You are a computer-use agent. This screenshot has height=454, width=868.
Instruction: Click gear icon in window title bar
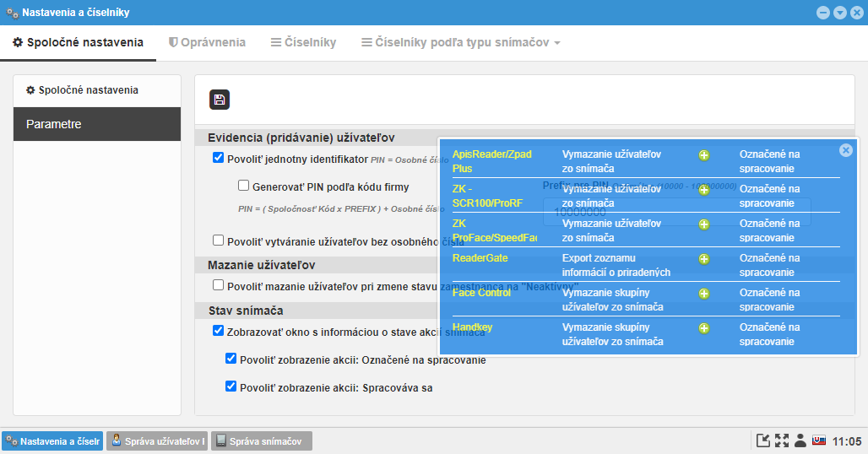point(12,13)
